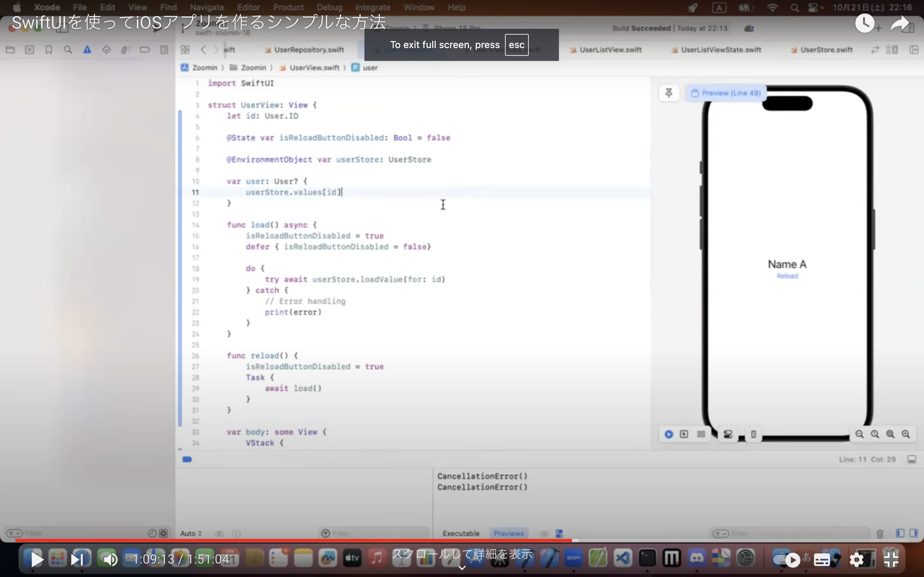This screenshot has width=924, height=577.
Task: Open the find navigator magnifier icon
Action: (x=68, y=50)
